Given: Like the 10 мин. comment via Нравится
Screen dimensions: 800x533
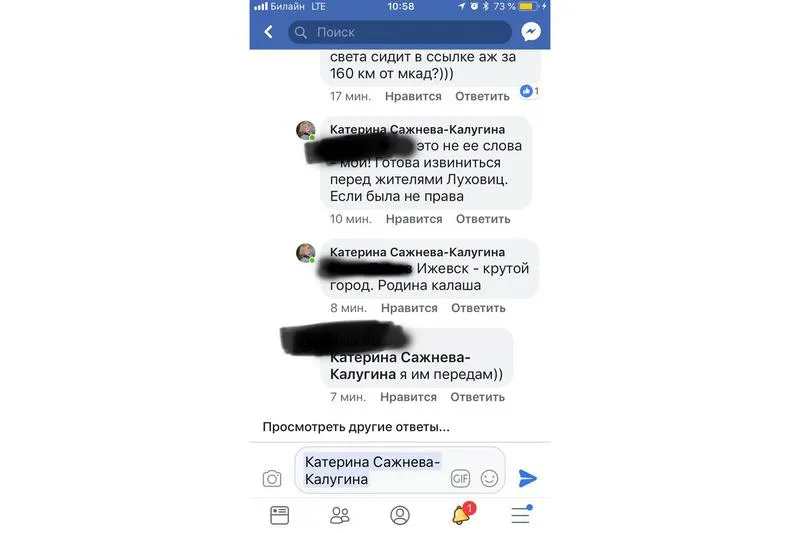Looking at the screenshot, I should click(x=414, y=219).
